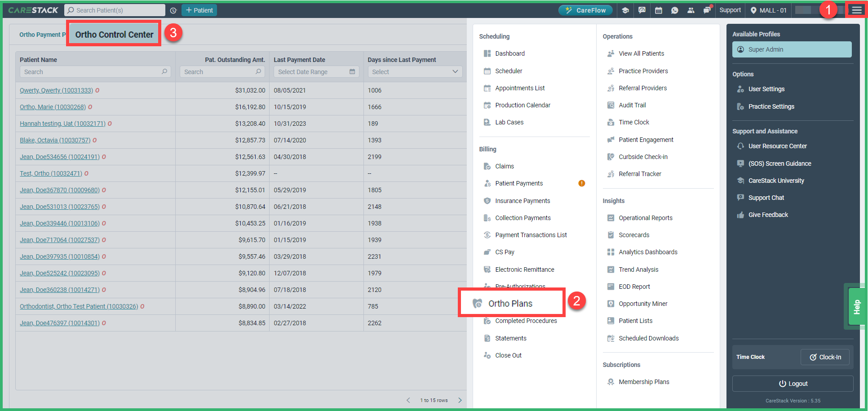Enable Support Chat under Support and Assistance
The height and width of the screenshot is (411, 868).
(x=766, y=197)
